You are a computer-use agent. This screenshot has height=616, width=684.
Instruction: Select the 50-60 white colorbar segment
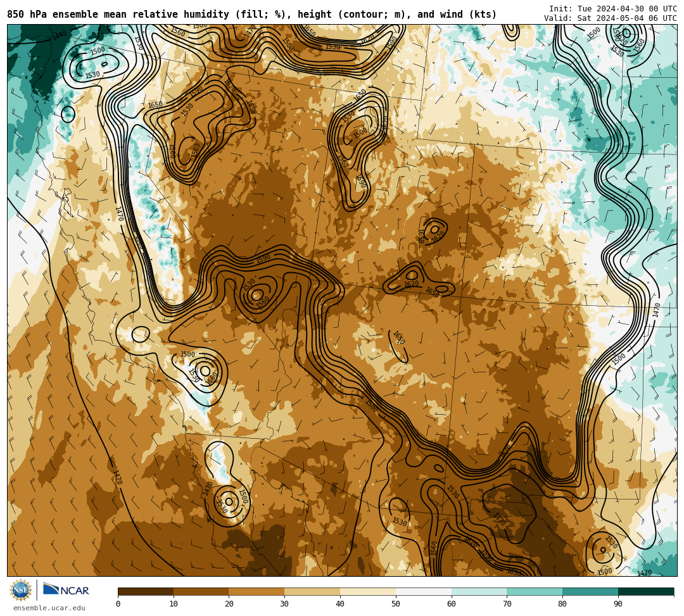click(424, 591)
